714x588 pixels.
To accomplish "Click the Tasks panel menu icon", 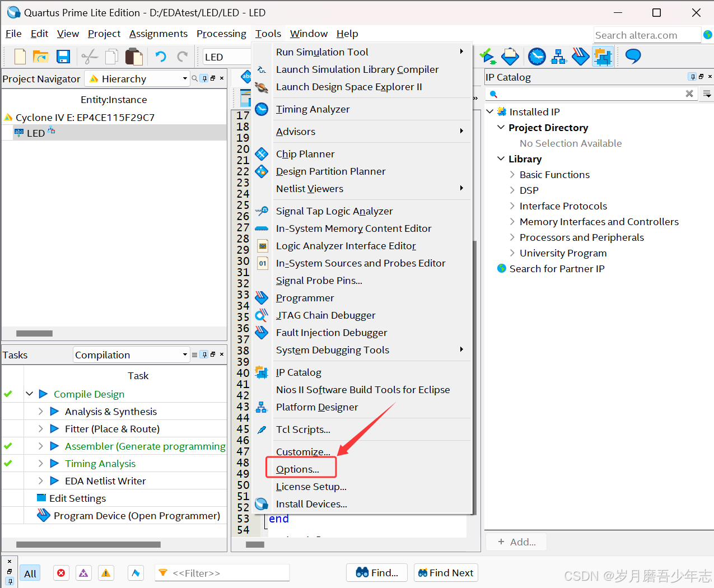I will [x=194, y=354].
